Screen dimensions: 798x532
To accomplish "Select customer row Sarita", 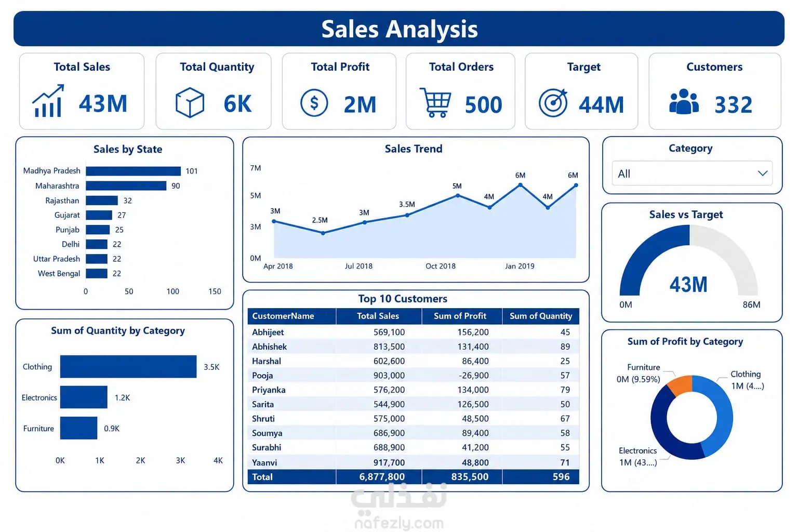I will [x=413, y=404].
